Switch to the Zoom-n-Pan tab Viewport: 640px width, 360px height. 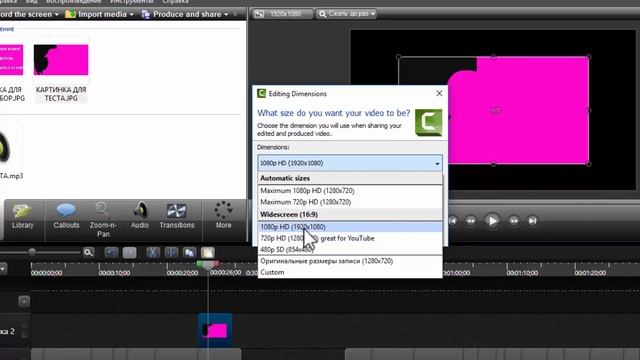click(x=103, y=220)
